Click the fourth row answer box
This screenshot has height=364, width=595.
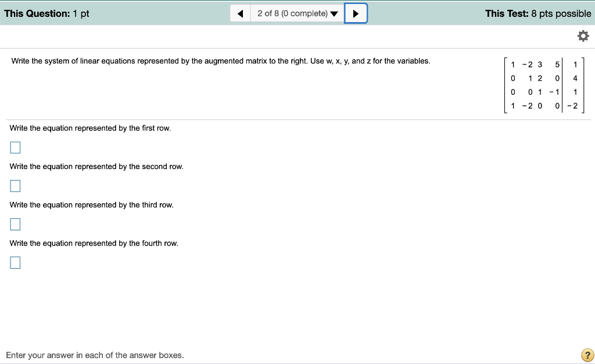[15, 262]
